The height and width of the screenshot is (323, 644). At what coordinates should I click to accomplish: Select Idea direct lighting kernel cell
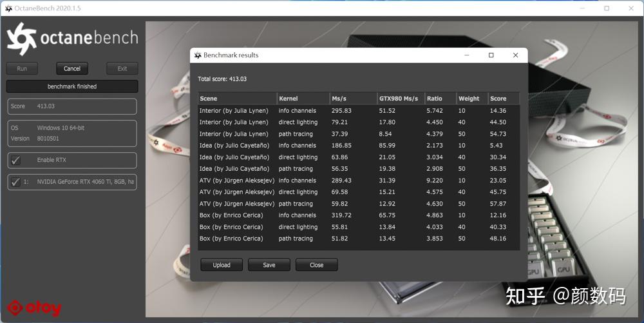[298, 157]
